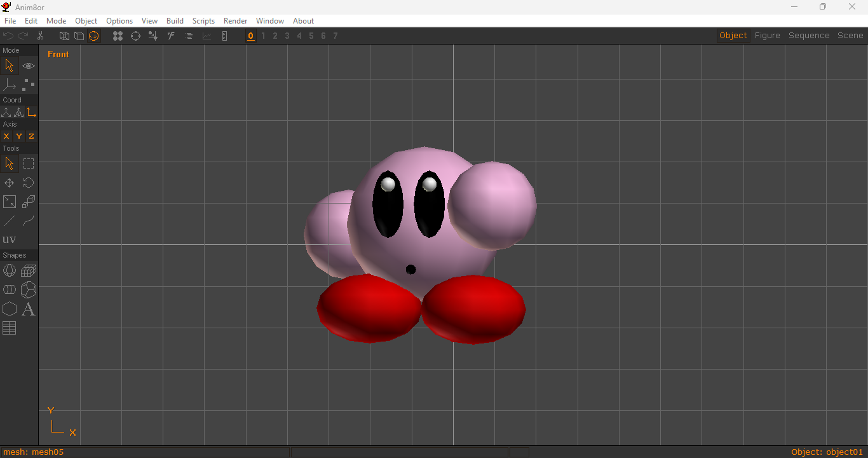Screen dimensions: 868x458
Task: Choose Screen coordinate system icon
Action: [x=31, y=113]
